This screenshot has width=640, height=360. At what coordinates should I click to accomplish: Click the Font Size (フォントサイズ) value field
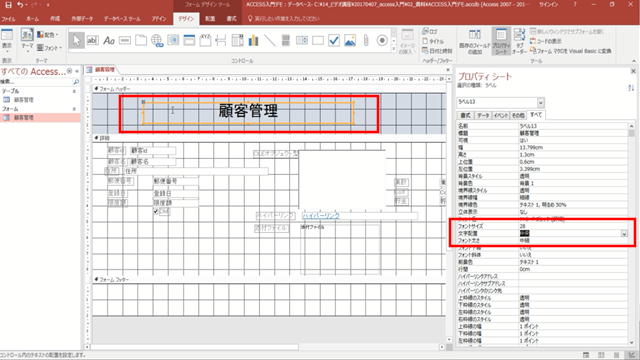573,226
